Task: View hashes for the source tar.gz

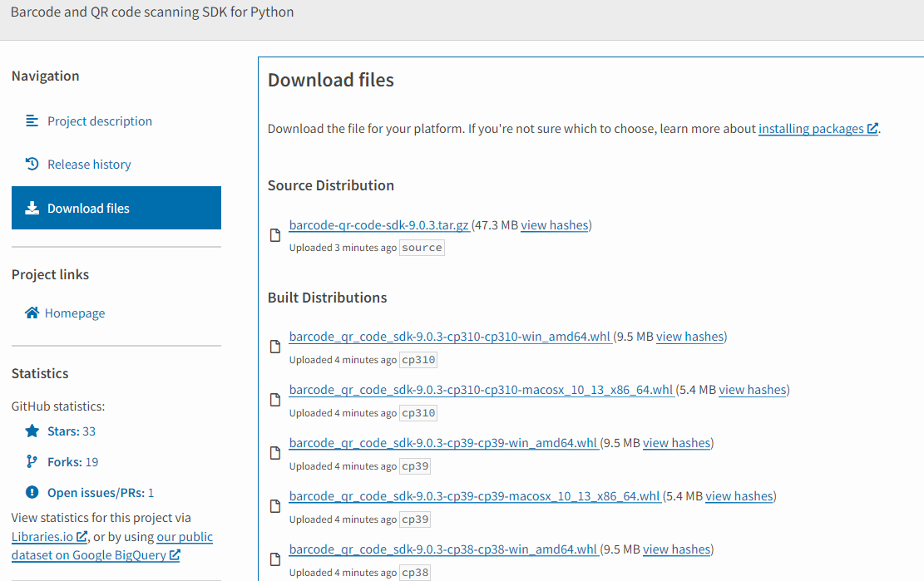Action: click(555, 225)
